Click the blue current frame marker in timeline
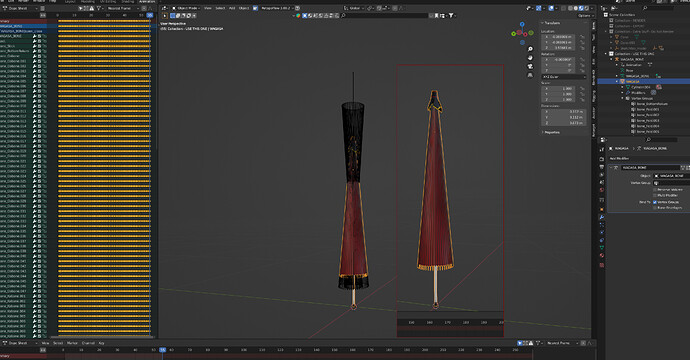 coord(162,350)
